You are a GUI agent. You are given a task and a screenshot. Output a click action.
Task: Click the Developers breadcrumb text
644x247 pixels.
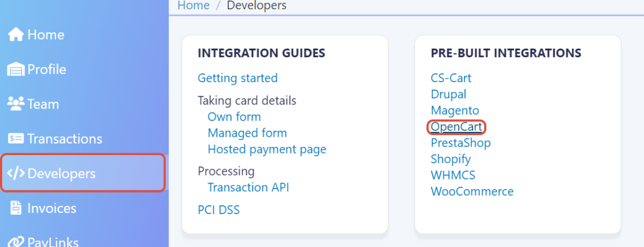(x=257, y=5)
